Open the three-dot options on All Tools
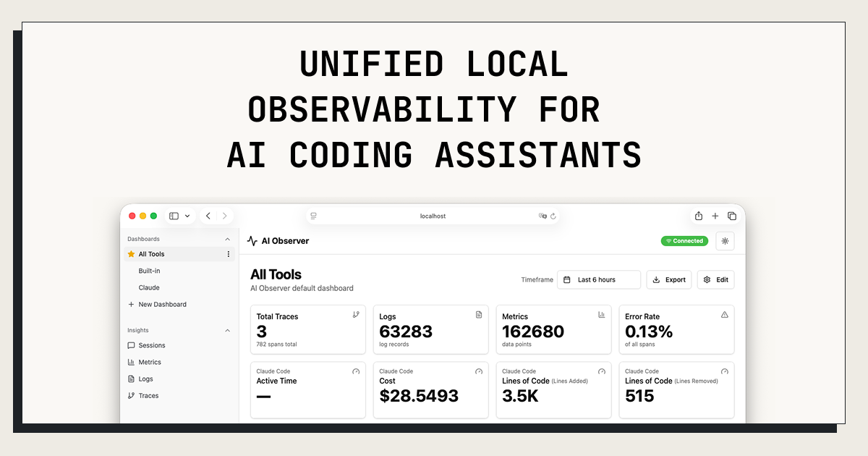868x456 pixels. coord(229,254)
